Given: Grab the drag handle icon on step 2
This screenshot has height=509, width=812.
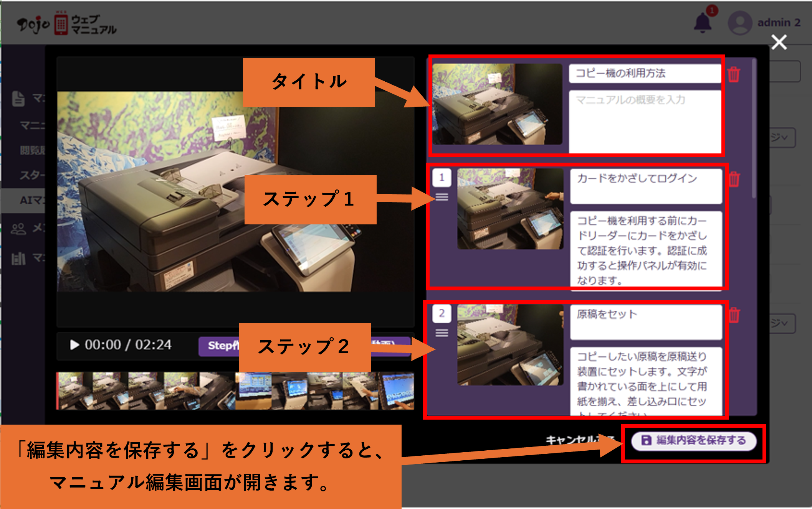Looking at the screenshot, I should [x=441, y=334].
